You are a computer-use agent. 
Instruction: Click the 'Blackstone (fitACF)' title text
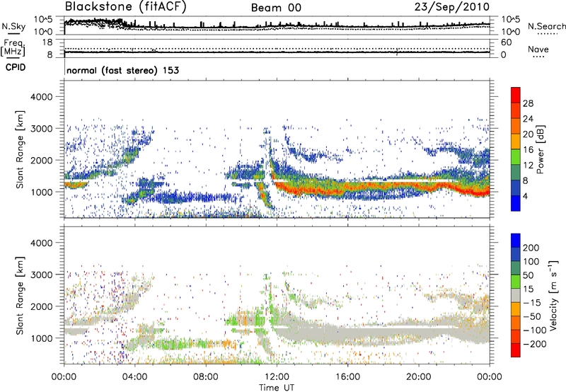click(x=126, y=6)
